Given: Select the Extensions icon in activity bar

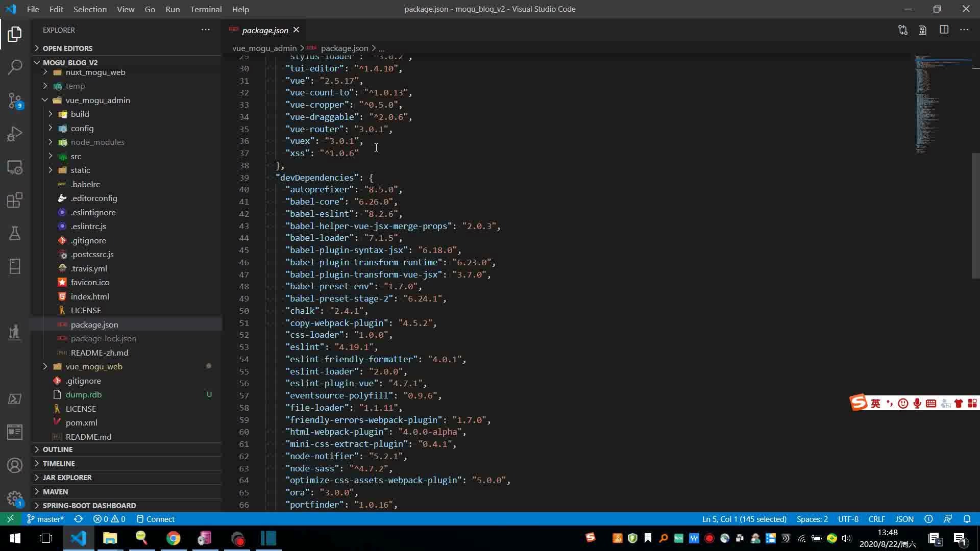Looking at the screenshot, I should pyautogui.click(x=15, y=200).
